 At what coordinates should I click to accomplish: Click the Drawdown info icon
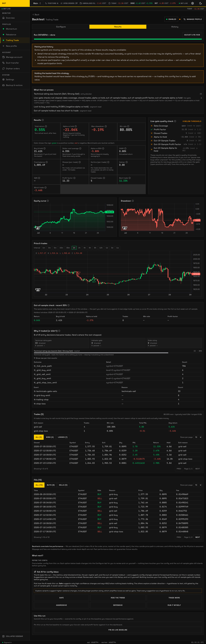click(133, 201)
